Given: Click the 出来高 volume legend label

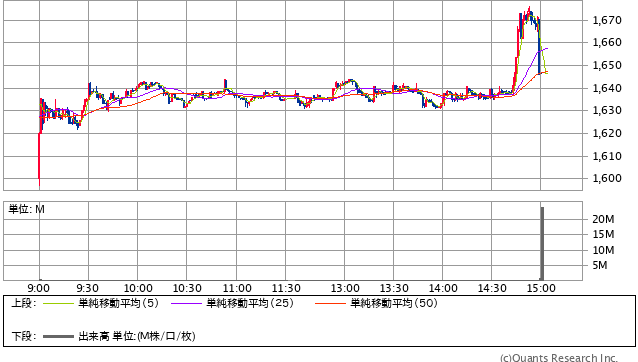Looking at the screenshot, I should pos(94,336).
